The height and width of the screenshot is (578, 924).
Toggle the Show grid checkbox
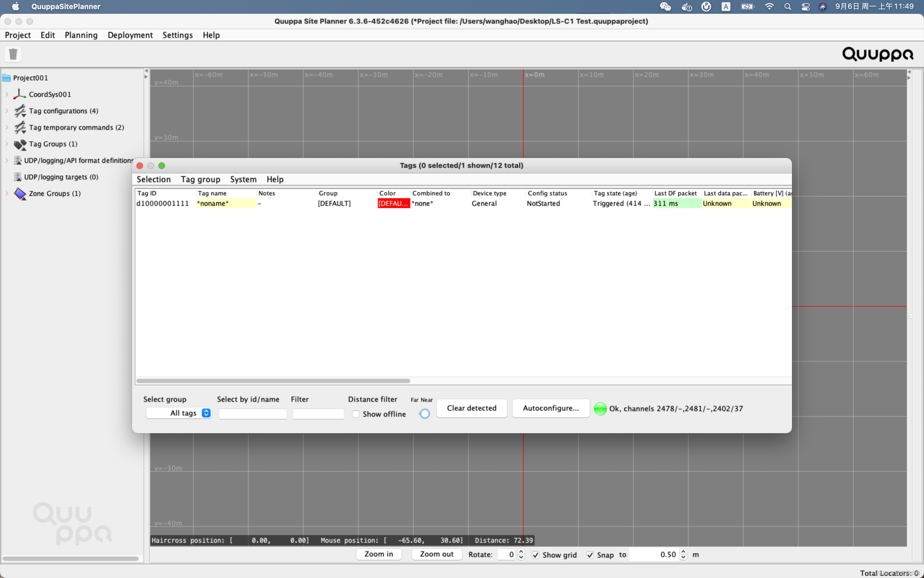coord(536,555)
